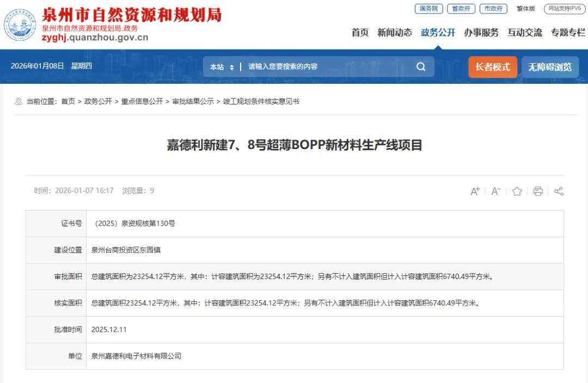Click the article title 嘉德利新建7、8号超薄BOPP新材料生产线项目
588x383 pixels.
[295, 145]
